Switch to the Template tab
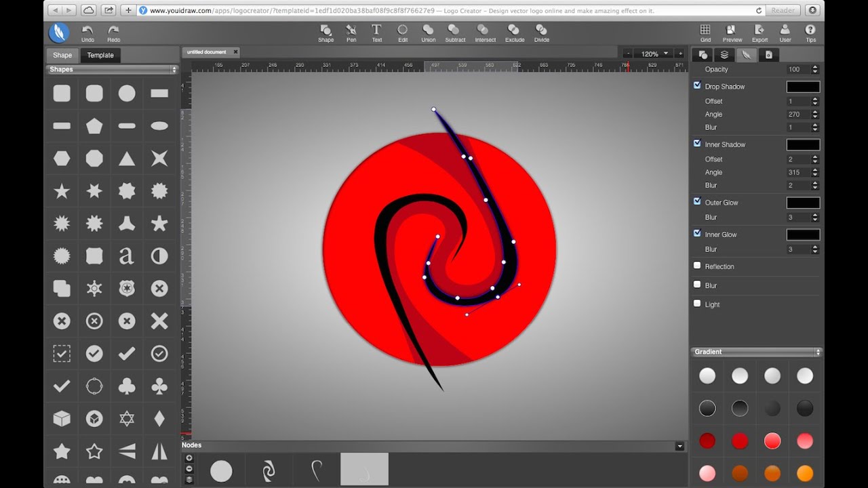Screen dimensions: 868x488 100,55
